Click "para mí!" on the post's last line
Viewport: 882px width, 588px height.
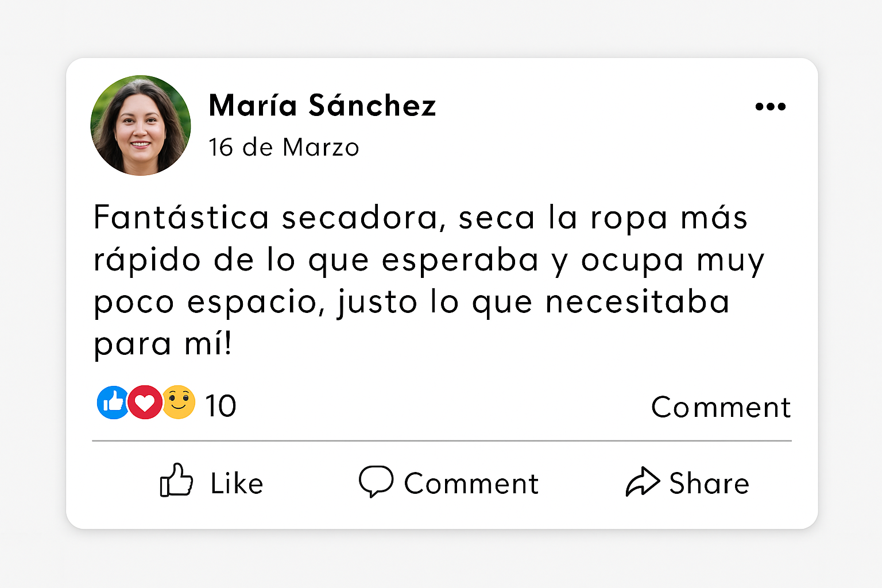(x=163, y=344)
